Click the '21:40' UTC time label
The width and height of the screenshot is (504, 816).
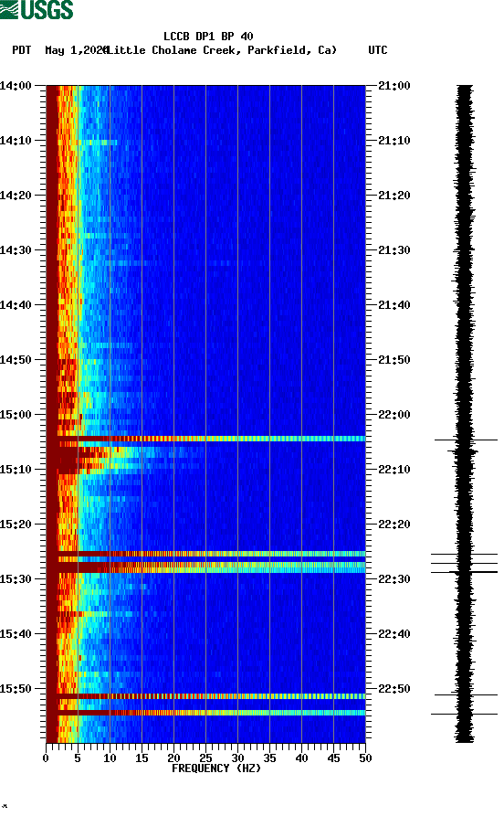pos(394,305)
